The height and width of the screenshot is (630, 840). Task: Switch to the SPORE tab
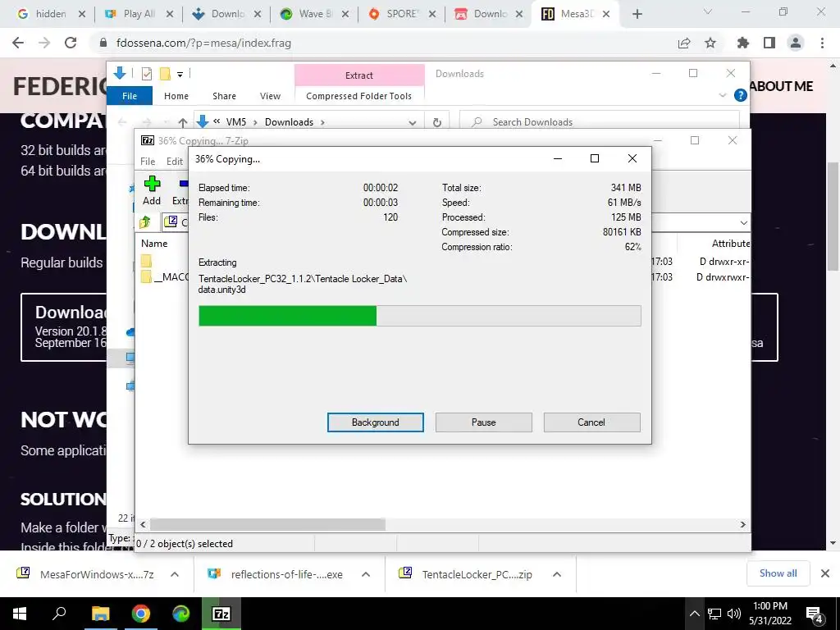tap(402, 14)
